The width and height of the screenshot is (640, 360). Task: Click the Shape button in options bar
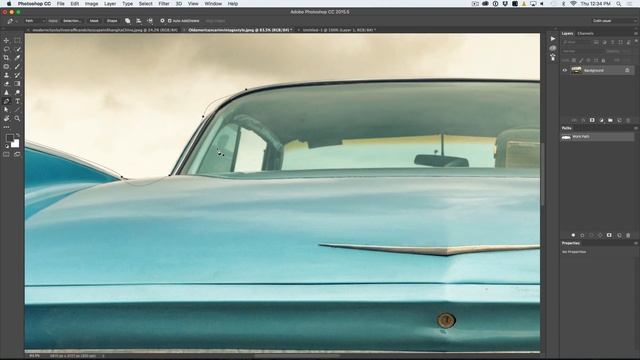[x=112, y=21]
